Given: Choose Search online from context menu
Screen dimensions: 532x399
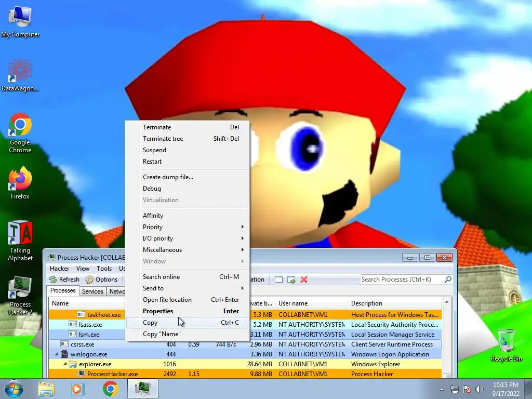Looking at the screenshot, I should [x=187, y=277].
